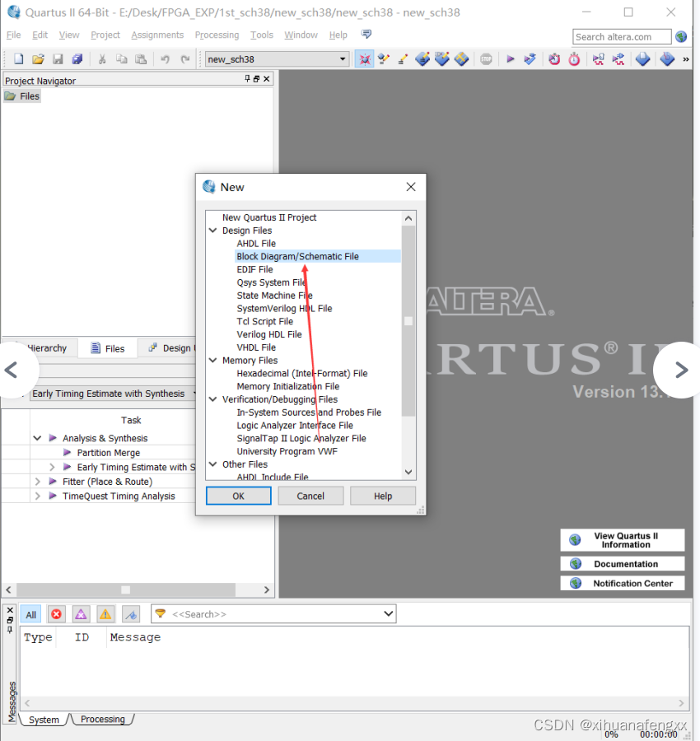Screen dimensions: 700x741
Task: Select the Partition Merge task row
Action: [x=108, y=453]
